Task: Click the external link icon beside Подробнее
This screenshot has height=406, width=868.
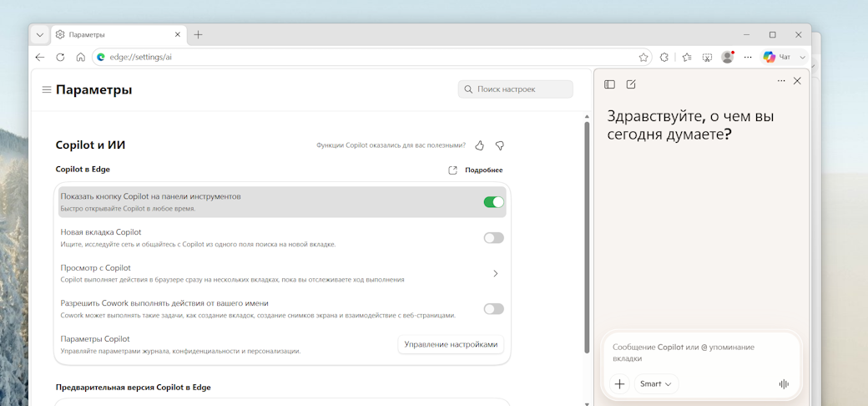Action: pyautogui.click(x=453, y=170)
